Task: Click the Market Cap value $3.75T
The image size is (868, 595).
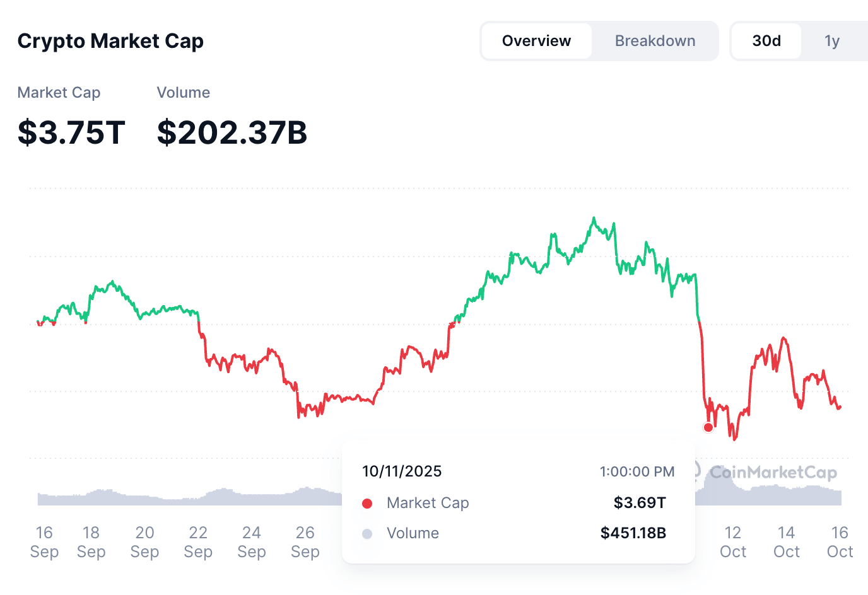Action: click(x=71, y=132)
